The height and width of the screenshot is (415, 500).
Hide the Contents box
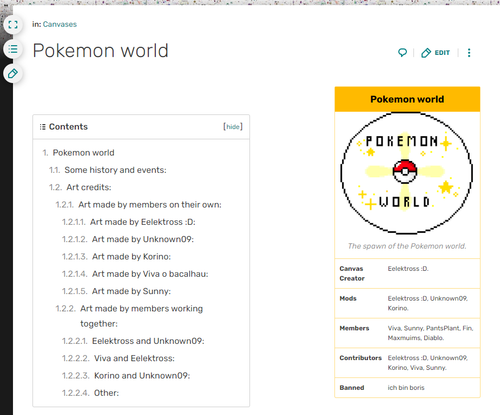point(233,127)
